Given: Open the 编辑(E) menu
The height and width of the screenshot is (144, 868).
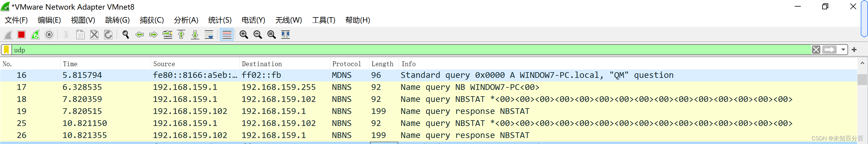Looking at the screenshot, I should pos(49,20).
